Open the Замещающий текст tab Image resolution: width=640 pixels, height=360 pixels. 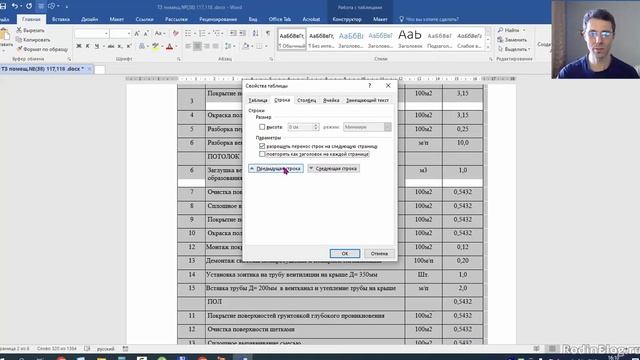coord(367,100)
